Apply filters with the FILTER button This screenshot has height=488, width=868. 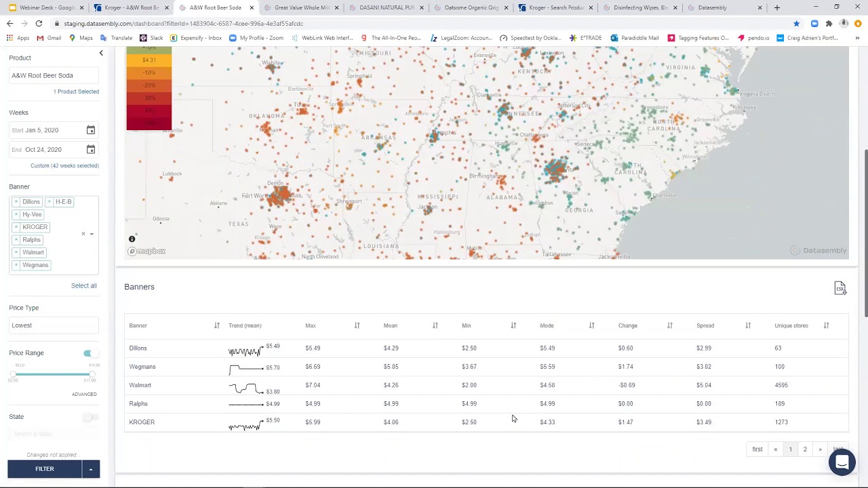(45, 469)
